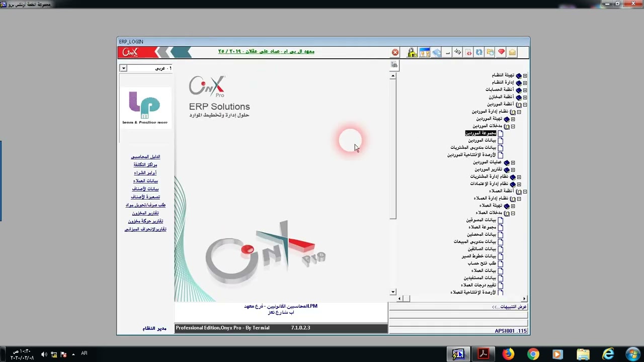This screenshot has width=644, height=362.
Task: Click the red X exit icon
Action: click(395, 52)
